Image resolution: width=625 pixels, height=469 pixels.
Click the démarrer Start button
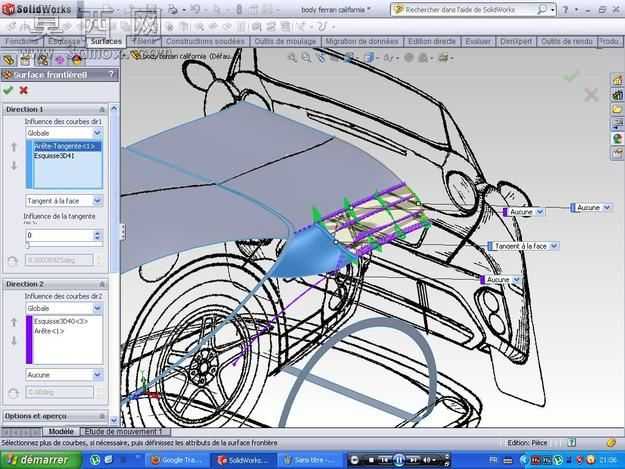coord(40,460)
